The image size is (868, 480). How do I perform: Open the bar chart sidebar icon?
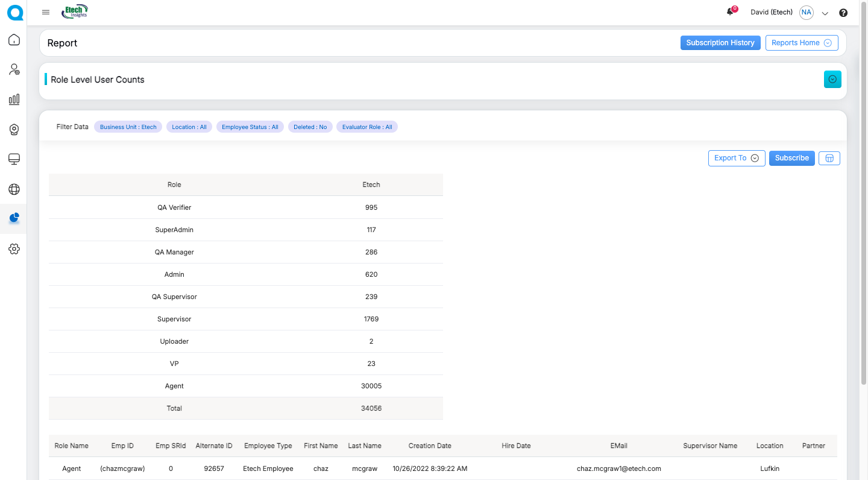click(14, 99)
